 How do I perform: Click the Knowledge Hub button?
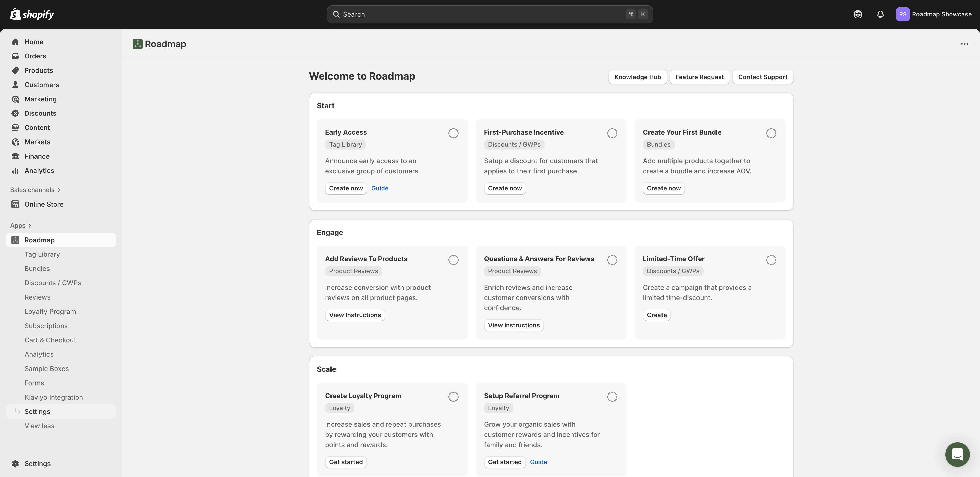pos(637,77)
